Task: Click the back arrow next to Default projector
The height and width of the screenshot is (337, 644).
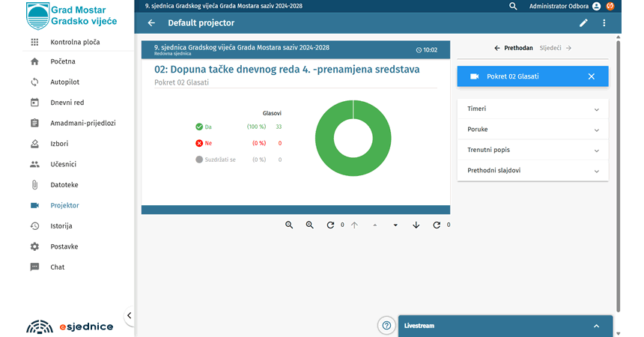Action: pyautogui.click(x=152, y=23)
